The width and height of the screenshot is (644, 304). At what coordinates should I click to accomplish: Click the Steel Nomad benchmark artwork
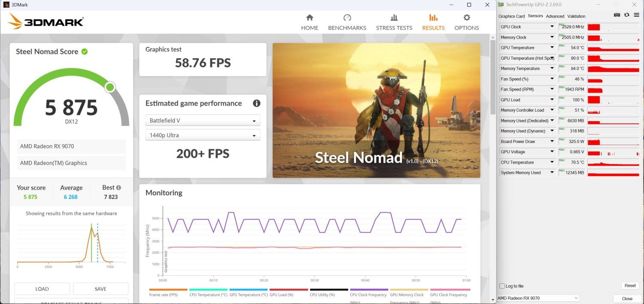(x=377, y=110)
